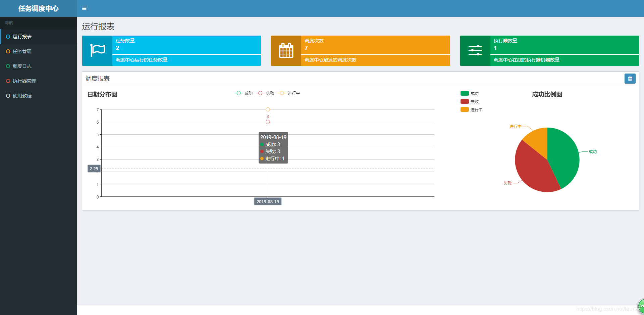Click the 失败 data point at value 6
The height and width of the screenshot is (315, 644).
[268, 122]
